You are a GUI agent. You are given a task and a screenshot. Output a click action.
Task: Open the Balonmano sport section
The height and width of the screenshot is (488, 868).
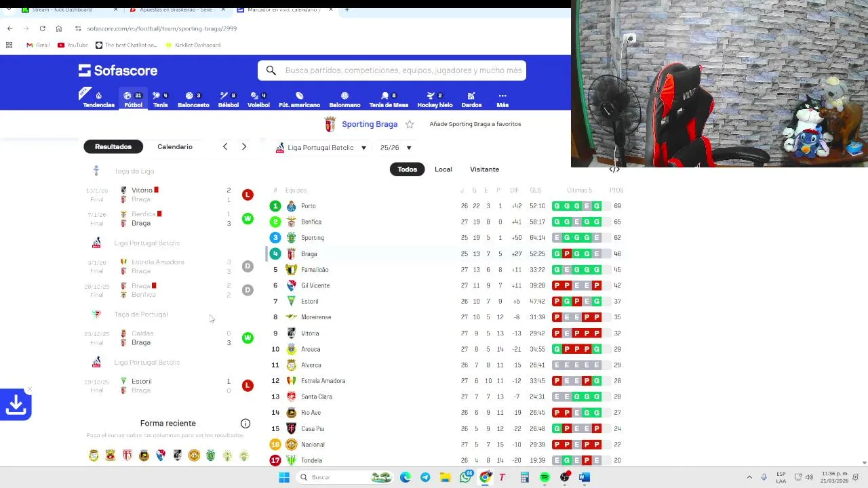[344, 99]
